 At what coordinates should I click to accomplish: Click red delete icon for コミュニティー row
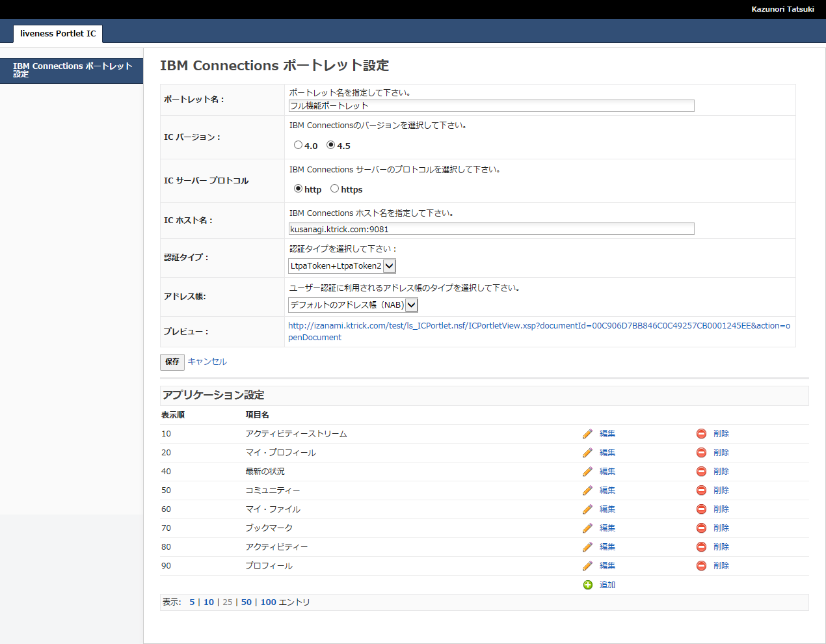tap(701, 490)
